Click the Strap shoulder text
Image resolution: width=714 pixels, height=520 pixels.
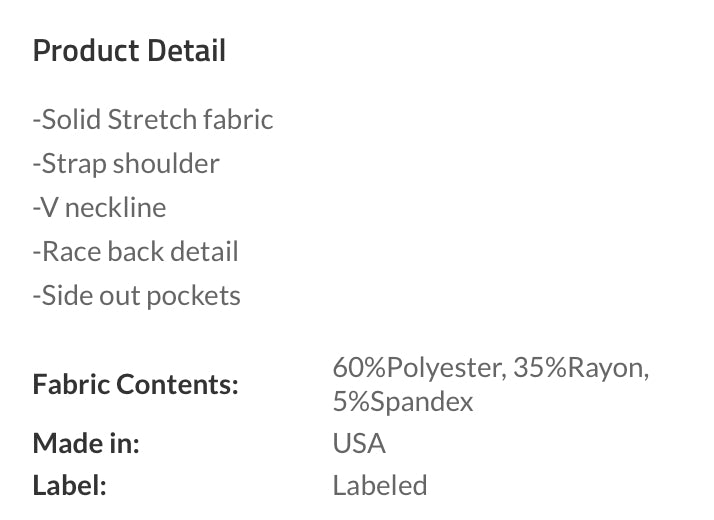126,163
